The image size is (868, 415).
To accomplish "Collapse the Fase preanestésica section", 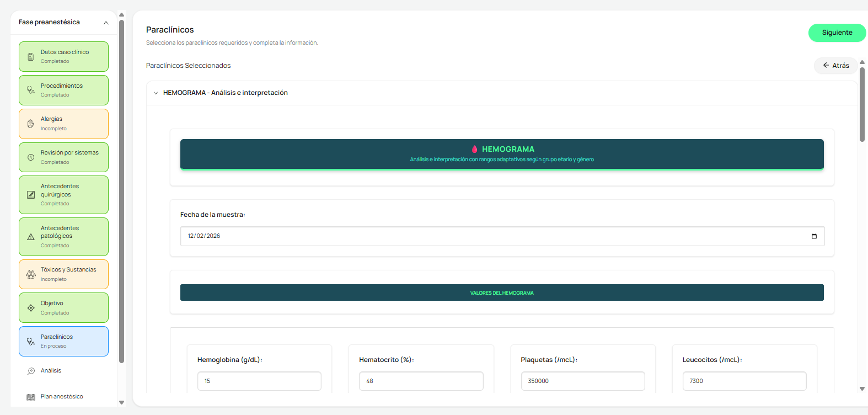I will (106, 23).
